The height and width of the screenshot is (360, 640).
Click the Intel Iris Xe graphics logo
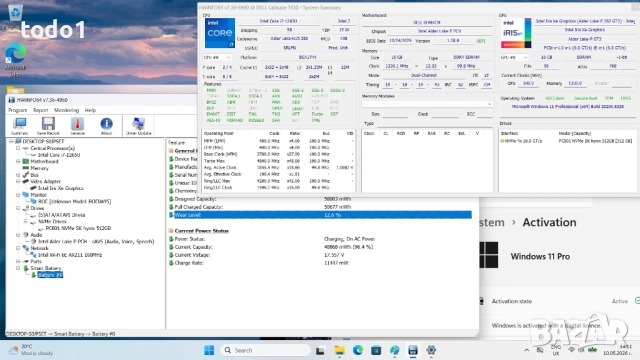[516, 33]
